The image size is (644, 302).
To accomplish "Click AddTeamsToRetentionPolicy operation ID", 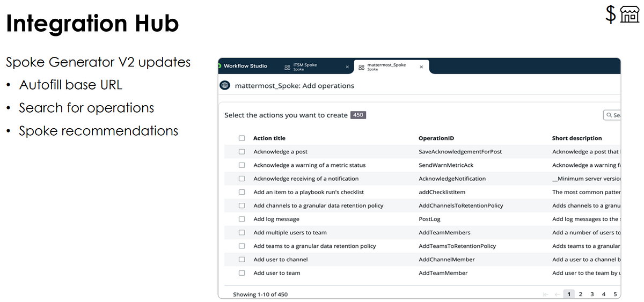I will point(457,246).
